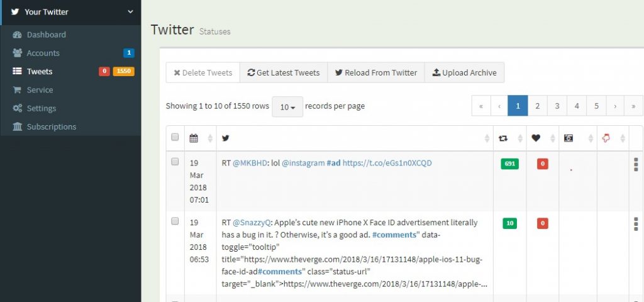Click the Twitter bird column header icon
644x302 pixels.
click(225, 138)
